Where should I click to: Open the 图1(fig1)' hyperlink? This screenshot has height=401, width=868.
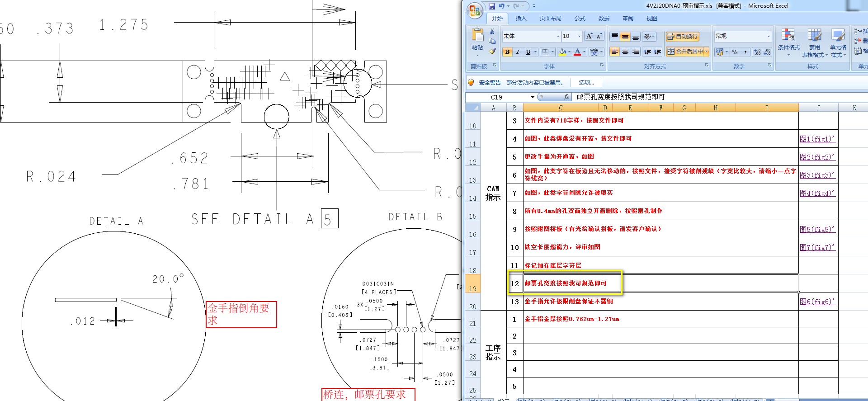[817, 139]
